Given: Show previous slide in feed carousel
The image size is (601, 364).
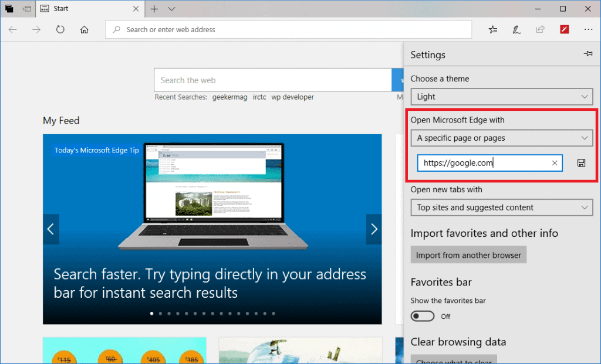Looking at the screenshot, I should (x=51, y=229).
